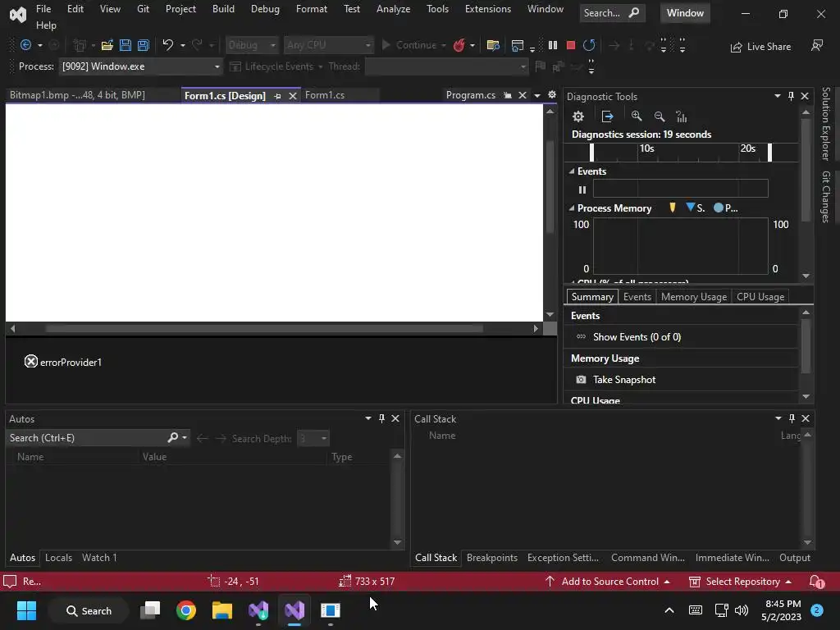Open Task View from taskbar

click(x=150, y=610)
